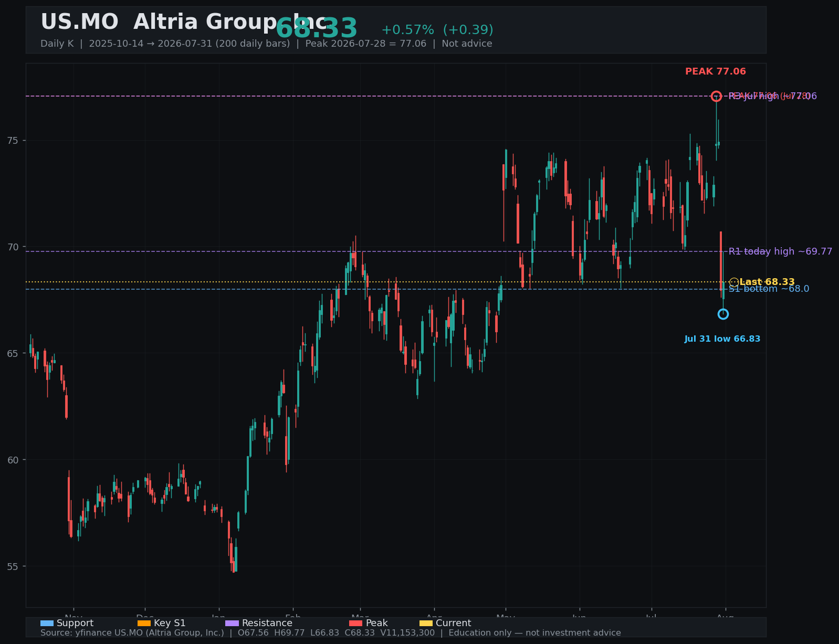Image resolution: width=839 pixels, height=644 pixels.
Task: Click the 'Not advice' subtitle text
Action: tap(467, 44)
